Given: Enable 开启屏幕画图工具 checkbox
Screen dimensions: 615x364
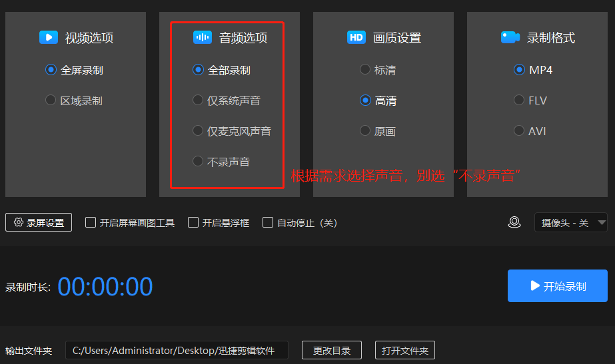Looking at the screenshot, I should [91, 222].
